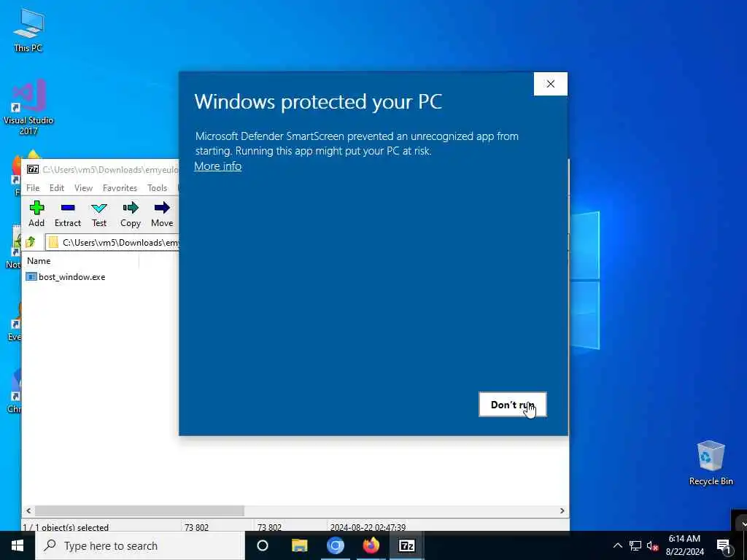
Task: Select the Recycle Bin desktop icon
Action: [x=711, y=463]
